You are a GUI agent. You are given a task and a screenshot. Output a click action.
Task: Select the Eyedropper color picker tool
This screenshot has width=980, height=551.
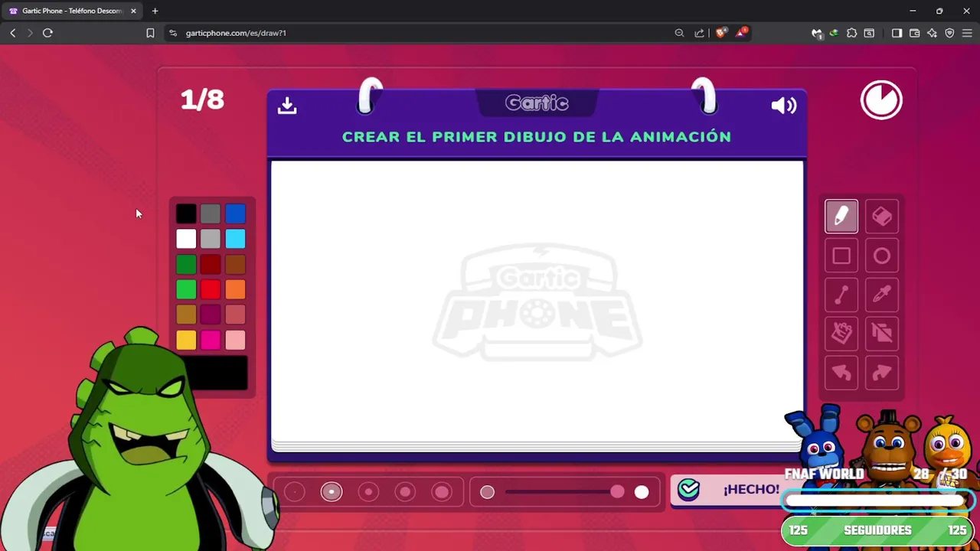click(882, 295)
